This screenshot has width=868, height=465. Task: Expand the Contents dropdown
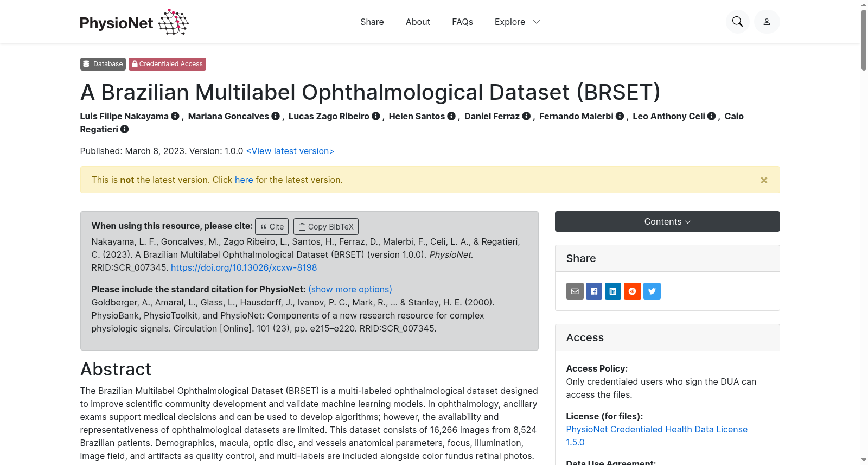667,221
